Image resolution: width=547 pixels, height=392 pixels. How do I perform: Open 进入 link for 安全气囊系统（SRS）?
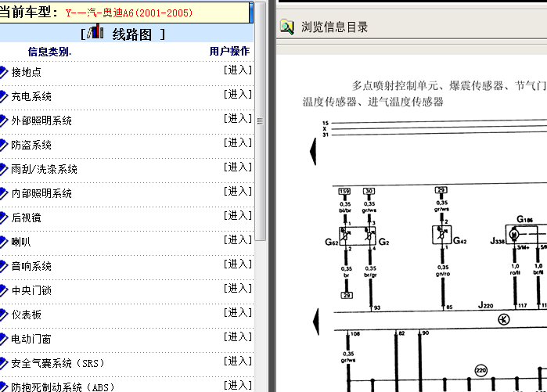(238, 361)
